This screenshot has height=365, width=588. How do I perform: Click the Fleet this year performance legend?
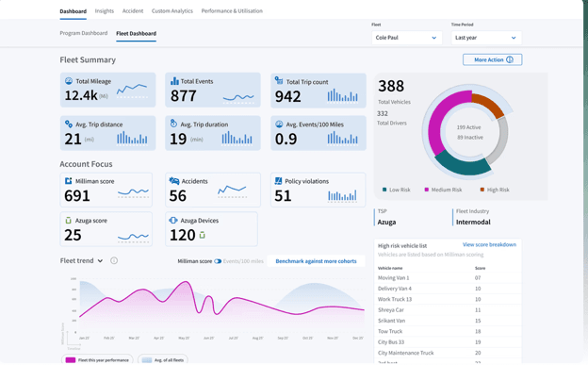[97, 359]
